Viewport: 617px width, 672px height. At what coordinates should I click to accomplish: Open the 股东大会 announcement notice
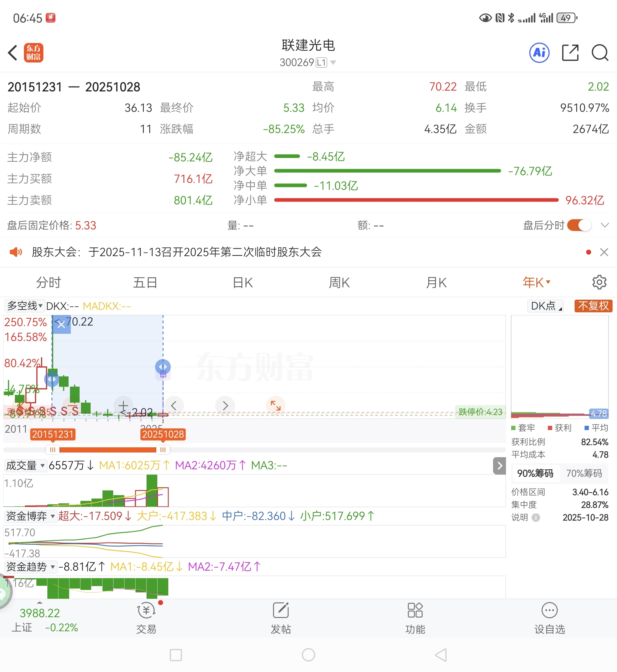point(177,252)
